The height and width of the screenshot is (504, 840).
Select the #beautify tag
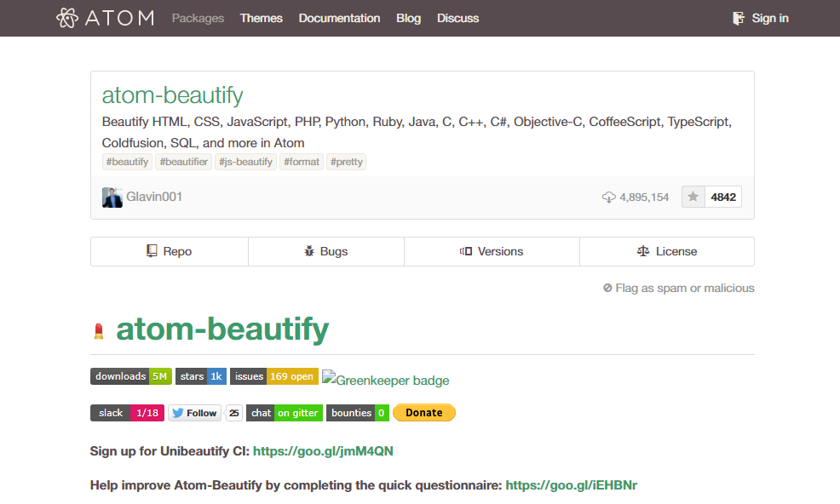[128, 162]
